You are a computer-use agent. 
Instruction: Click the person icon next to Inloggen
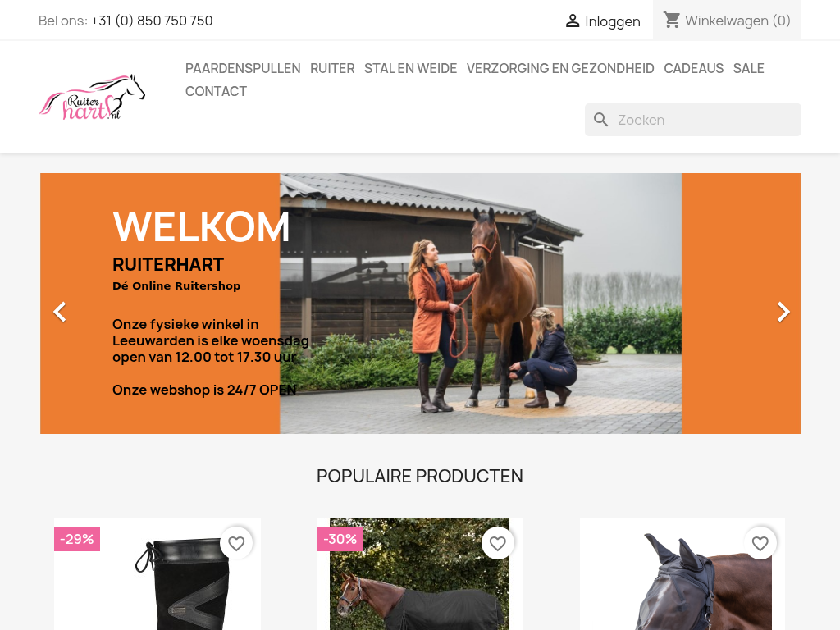[x=572, y=21]
